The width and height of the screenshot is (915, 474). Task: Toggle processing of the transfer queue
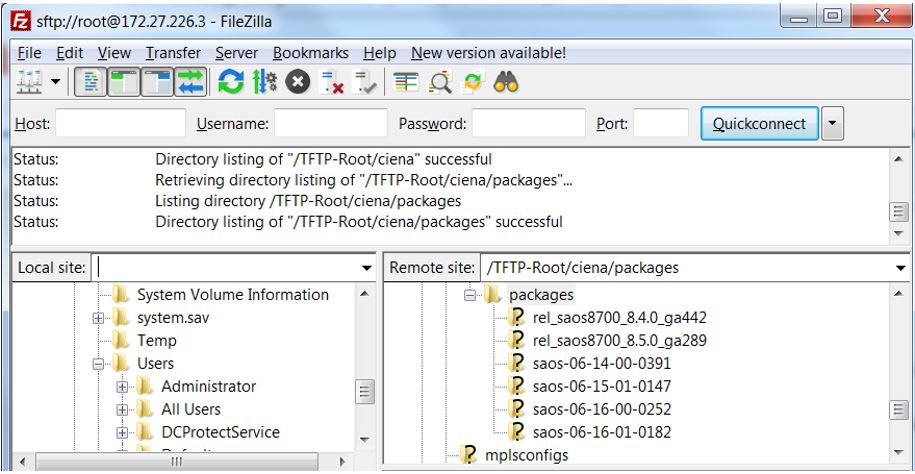coord(264,84)
